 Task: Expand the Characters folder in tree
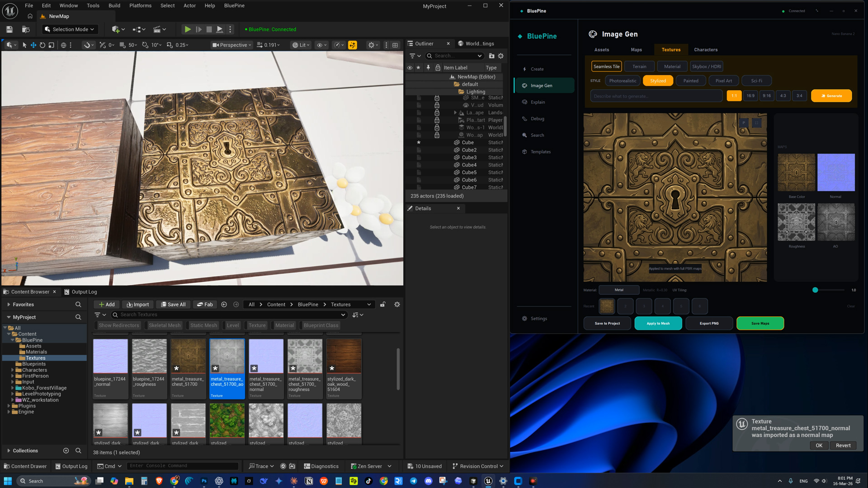13,370
